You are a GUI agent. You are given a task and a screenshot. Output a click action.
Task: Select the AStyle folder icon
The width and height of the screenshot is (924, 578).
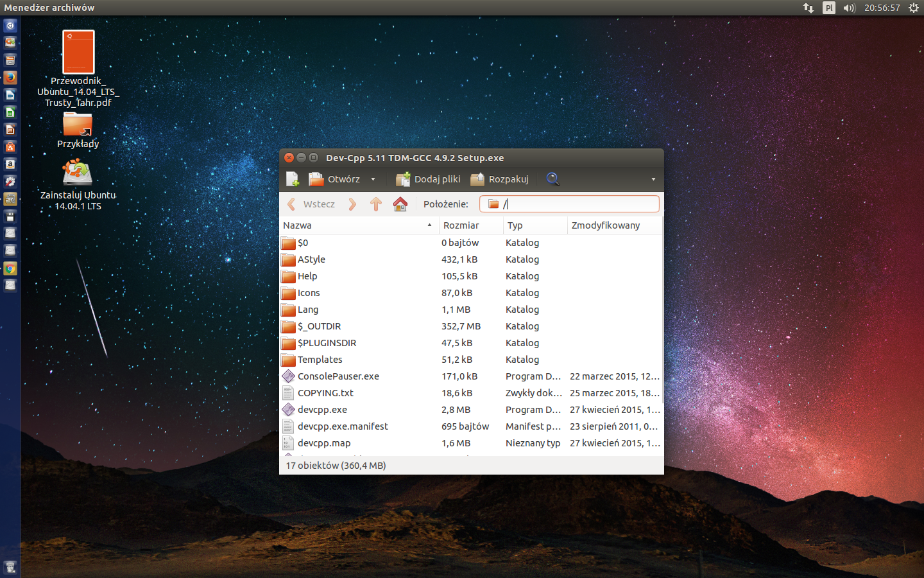coord(288,259)
